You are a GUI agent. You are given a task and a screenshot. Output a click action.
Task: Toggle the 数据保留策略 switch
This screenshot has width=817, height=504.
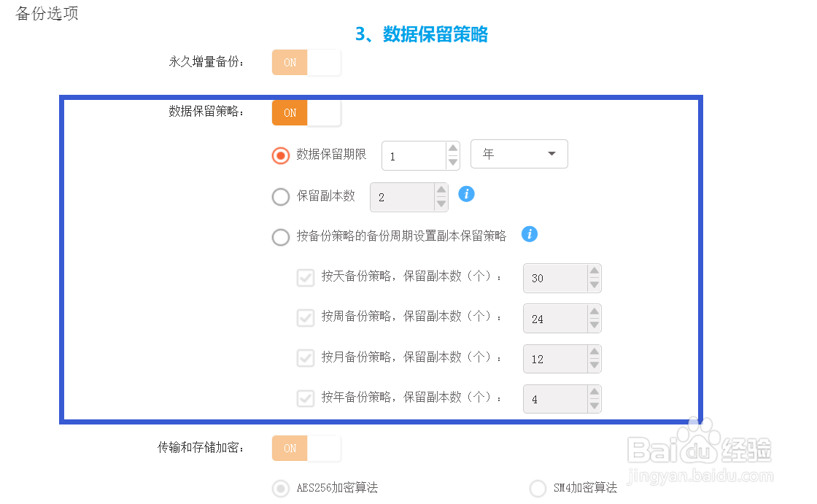click(306, 113)
